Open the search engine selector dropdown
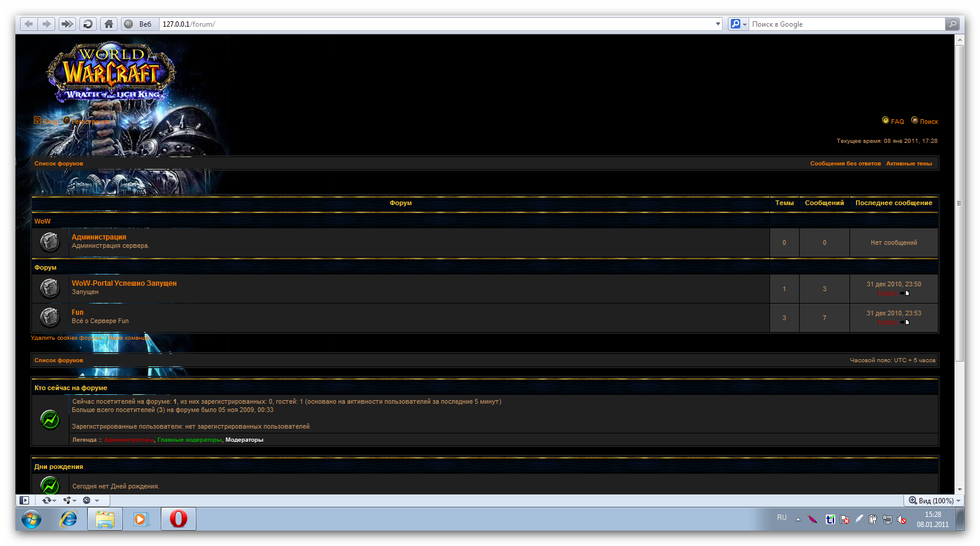Image resolution: width=980 pixels, height=546 pixels. coord(739,24)
